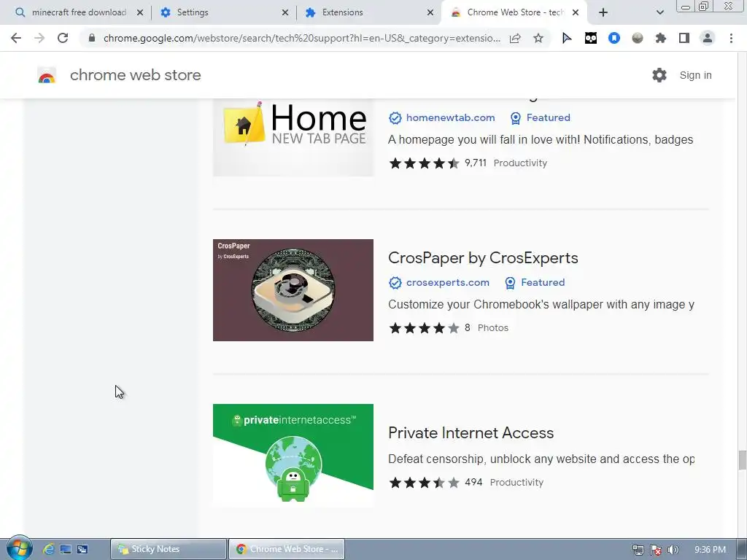Click the chrome web store title

tap(135, 75)
